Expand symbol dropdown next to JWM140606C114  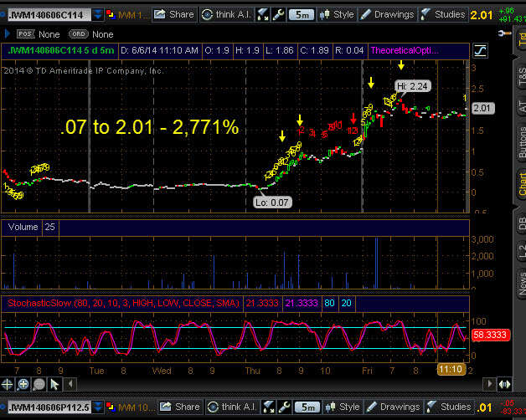pos(98,15)
